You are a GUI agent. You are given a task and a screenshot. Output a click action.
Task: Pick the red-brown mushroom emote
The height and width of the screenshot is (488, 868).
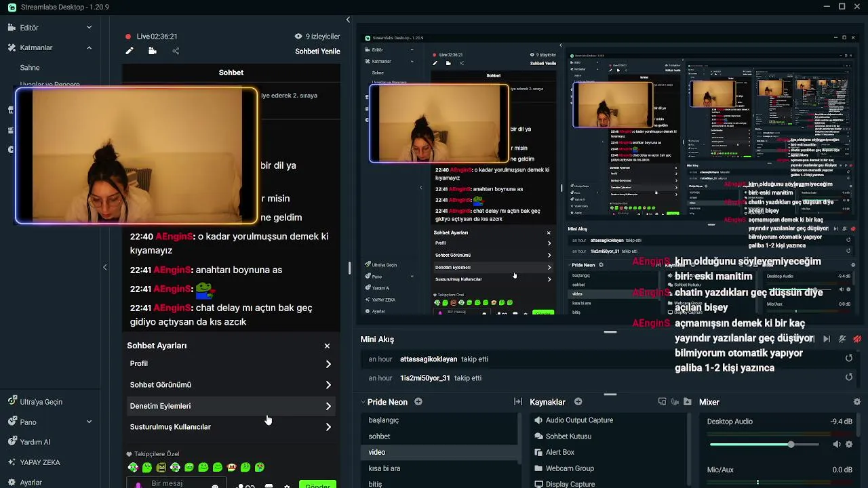point(231,468)
